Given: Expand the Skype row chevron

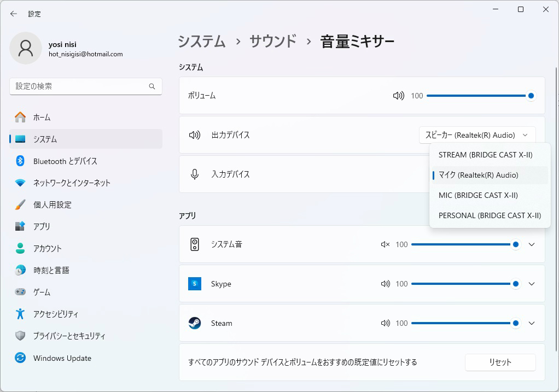Looking at the screenshot, I should tap(532, 284).
